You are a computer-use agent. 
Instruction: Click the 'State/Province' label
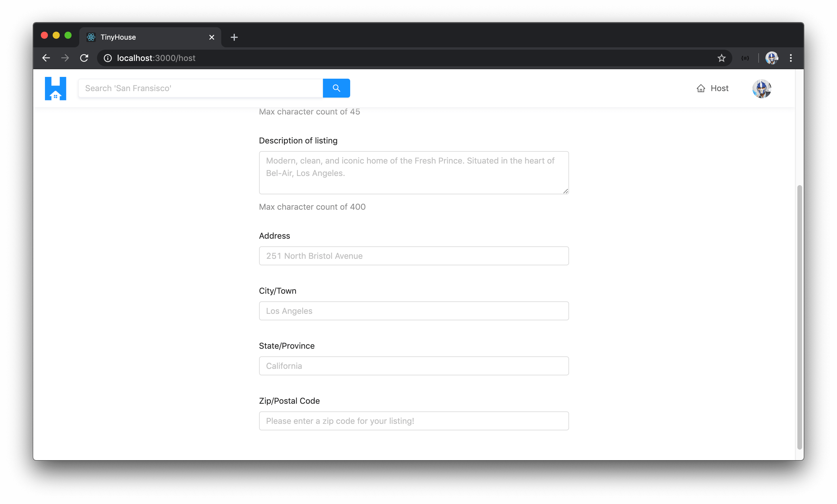[287, 346]
